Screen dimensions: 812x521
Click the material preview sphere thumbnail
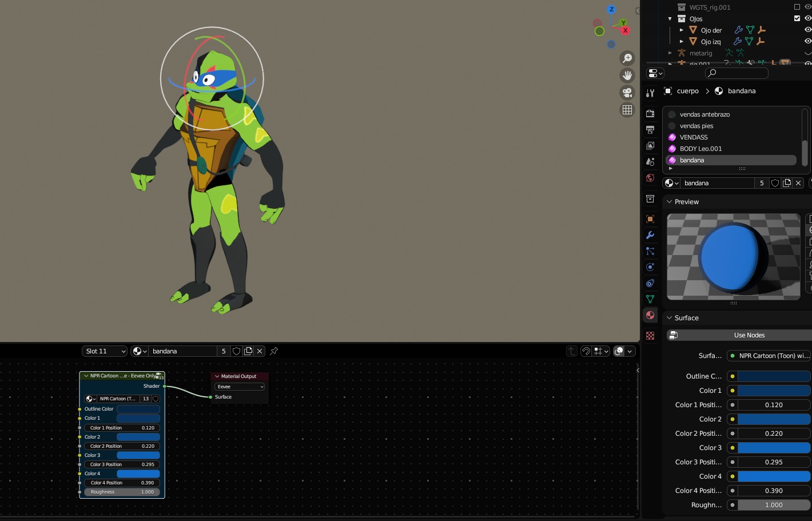(734, 257)
